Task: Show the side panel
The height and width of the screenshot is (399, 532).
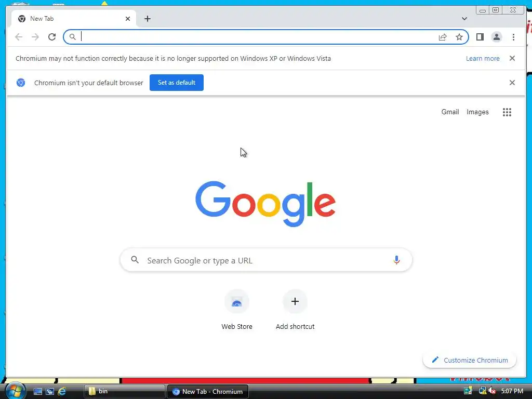Action: pos(480,37)
